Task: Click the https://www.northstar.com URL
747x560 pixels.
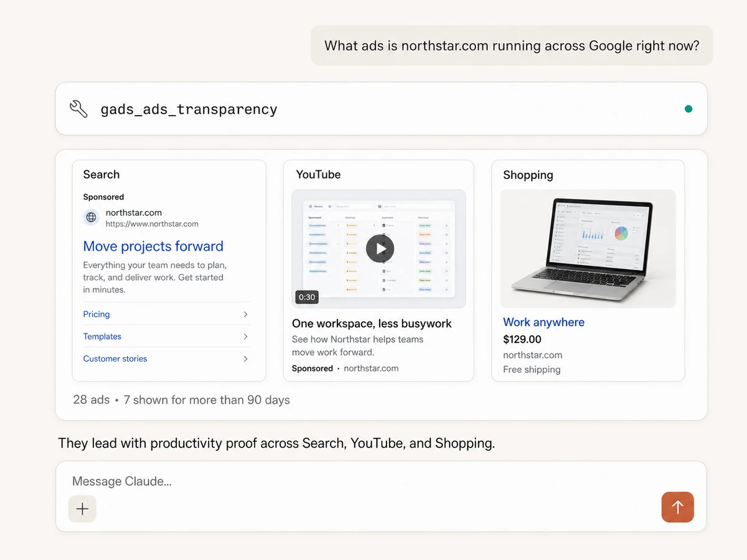Action: tap(152, 224)
